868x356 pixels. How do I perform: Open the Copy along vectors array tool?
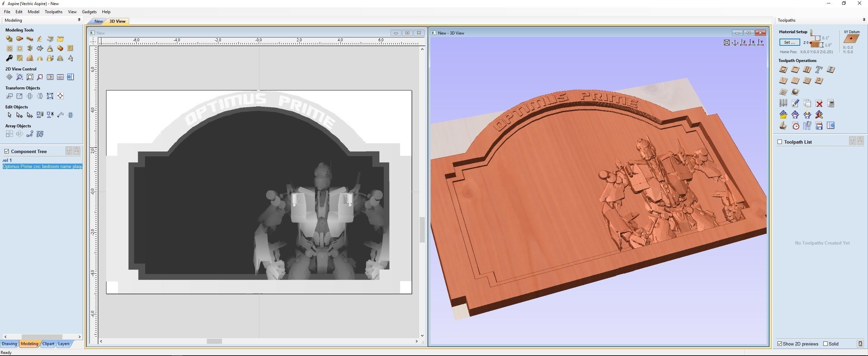click(30, 134)
